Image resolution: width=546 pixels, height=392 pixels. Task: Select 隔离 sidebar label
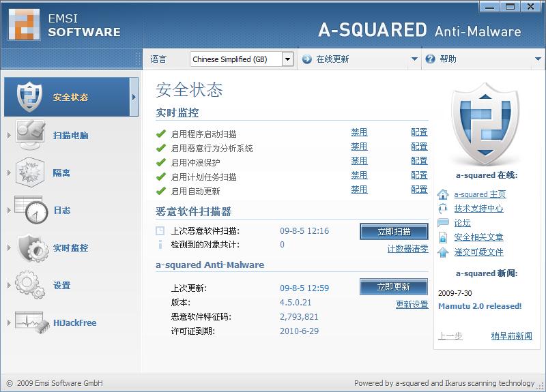[x=61, y=172]
